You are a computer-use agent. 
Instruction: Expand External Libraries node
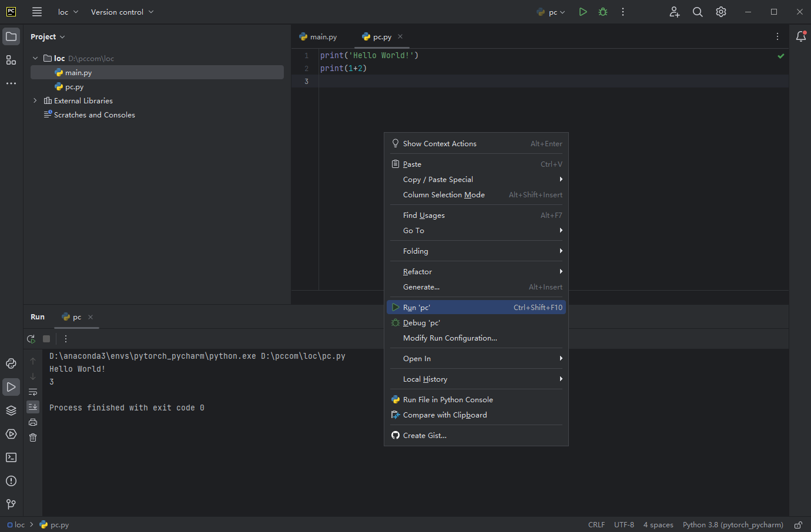[35, 100]
